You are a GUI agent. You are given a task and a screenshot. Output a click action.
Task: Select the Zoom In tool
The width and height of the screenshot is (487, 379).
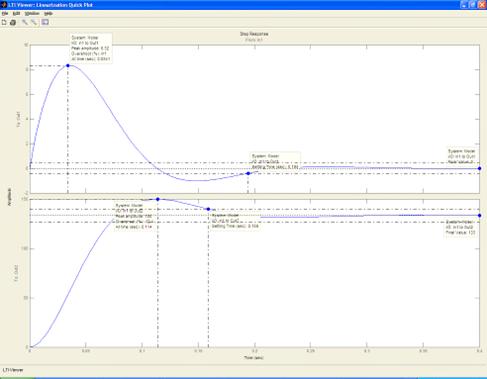pyautogui.click(x=25, y=22)
